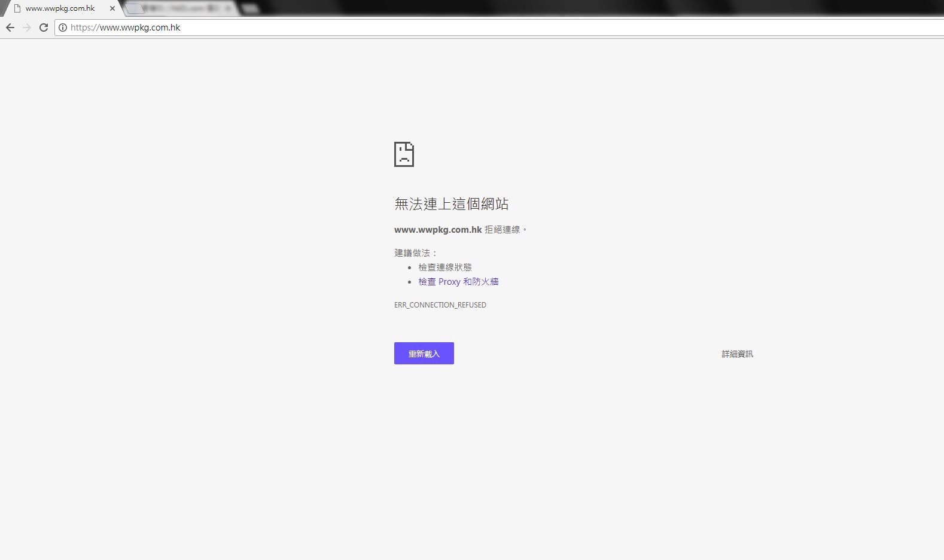The image size is (944, 560).
Task: Close the www.wwpkg.com.hk tab
Action: coord(112,8)
